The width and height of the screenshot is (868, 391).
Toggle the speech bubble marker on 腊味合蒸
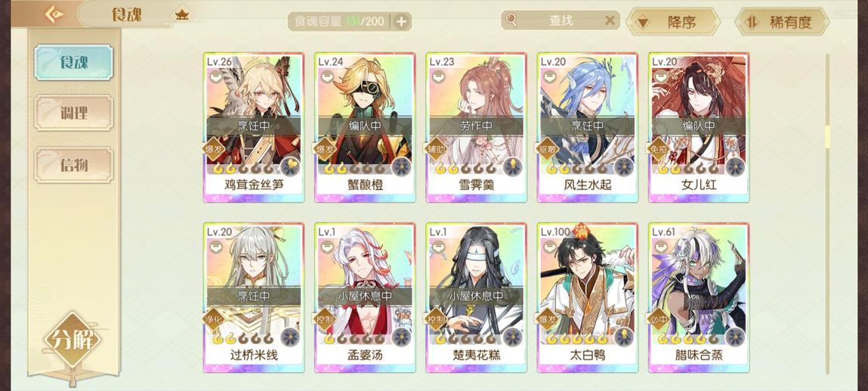click(x=660, y=247)
